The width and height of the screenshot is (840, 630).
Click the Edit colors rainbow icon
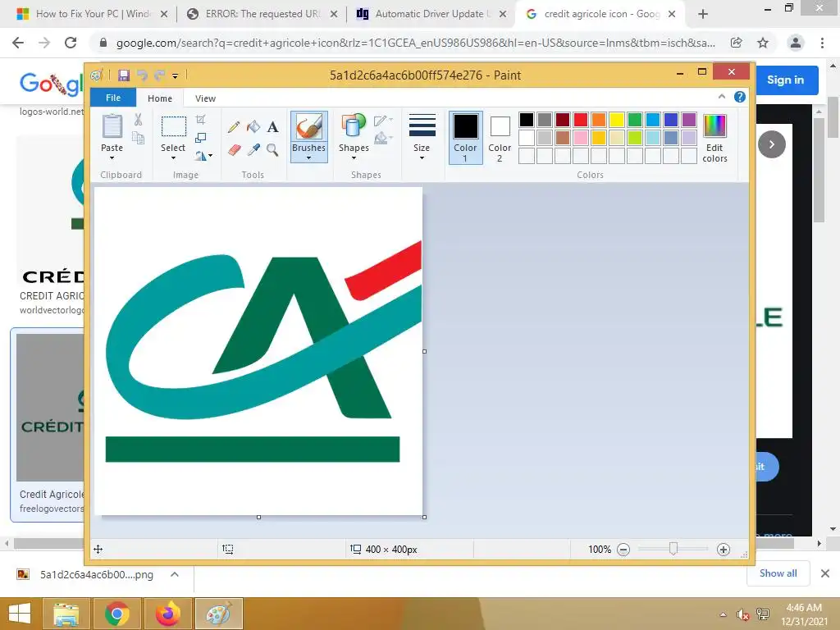(x=714, y=126)
